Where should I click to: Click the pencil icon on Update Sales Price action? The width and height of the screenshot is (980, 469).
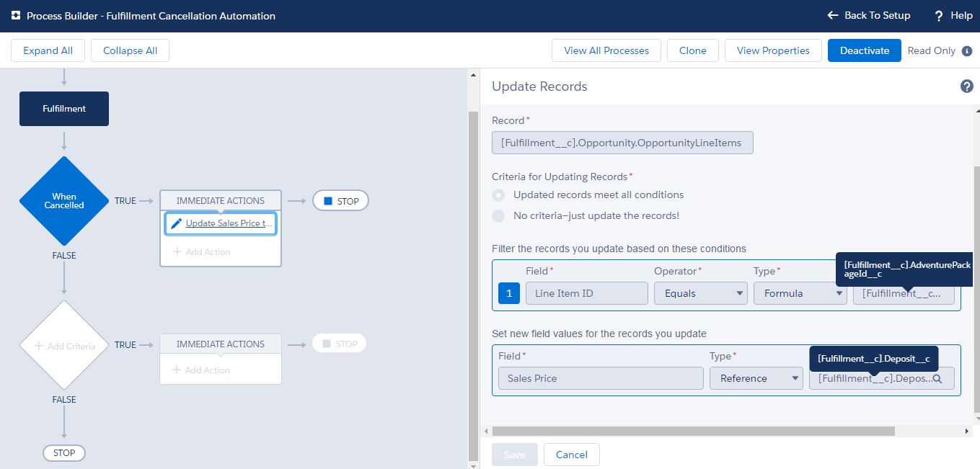coord(176,223)
